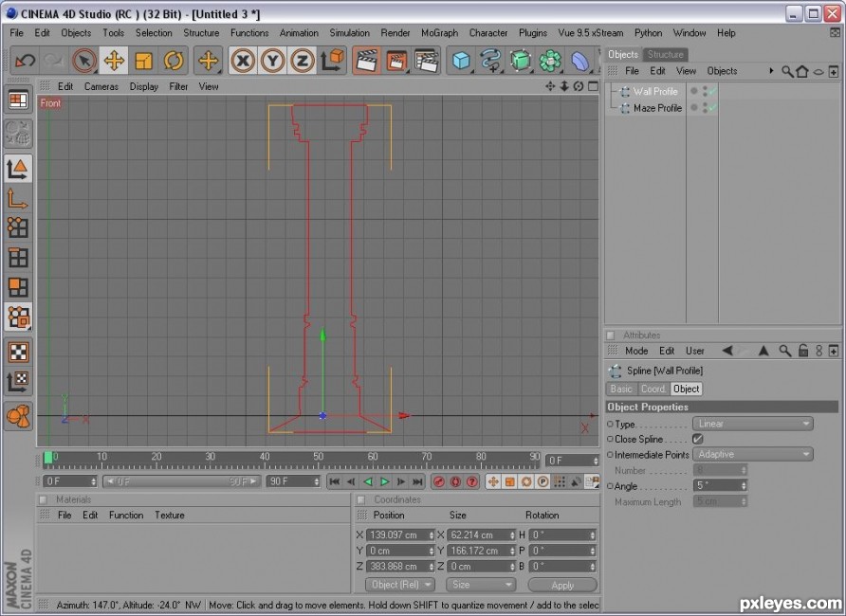Screen dimensions: 846x616
Task: Switch to the Coord. attributes tab
Action: 653,389
